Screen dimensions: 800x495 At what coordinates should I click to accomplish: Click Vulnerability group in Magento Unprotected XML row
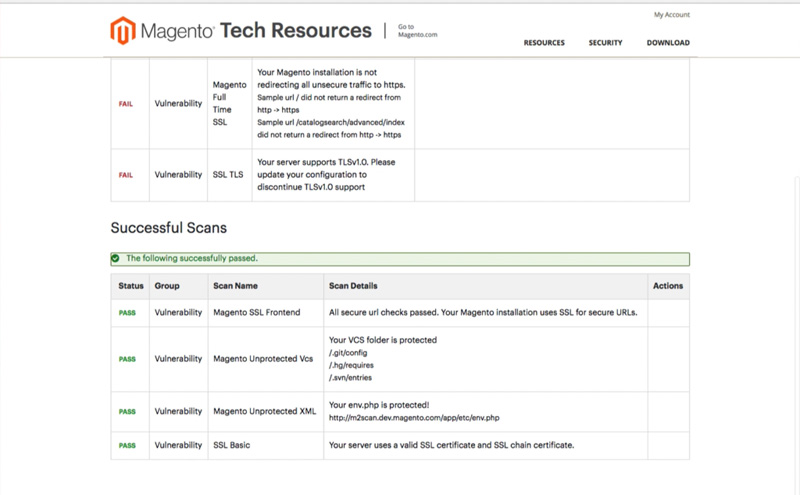[178, 411]
